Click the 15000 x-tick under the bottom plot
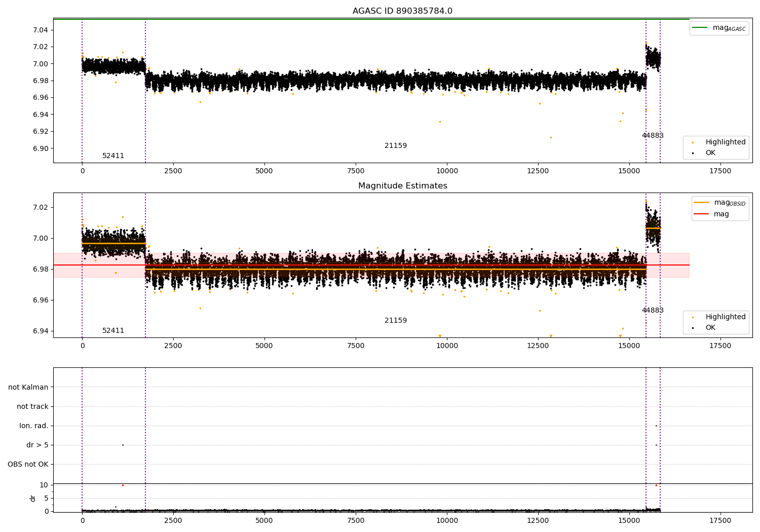Image resolution: width=760 pixels, height=532 pixels. pos(629,520)
